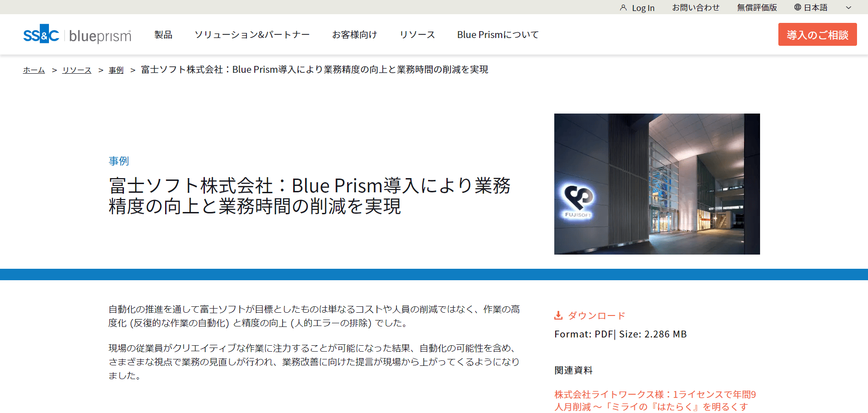Click the 導入のご相談 button
Screen dimensions: 868x413
pyautogui.click(x=817, y=34)
